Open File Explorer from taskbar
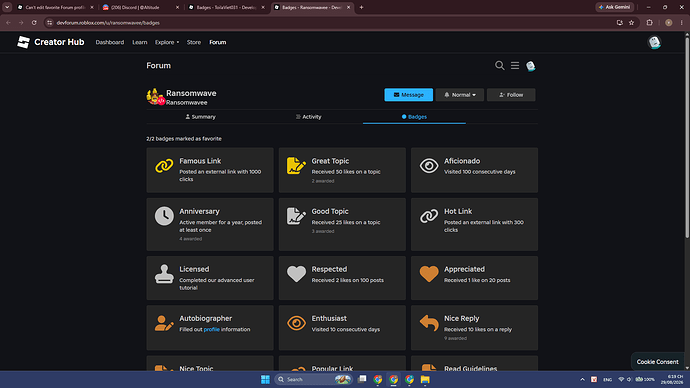Image resolution: width=690 pixels, height=388 pixels. 425,379
